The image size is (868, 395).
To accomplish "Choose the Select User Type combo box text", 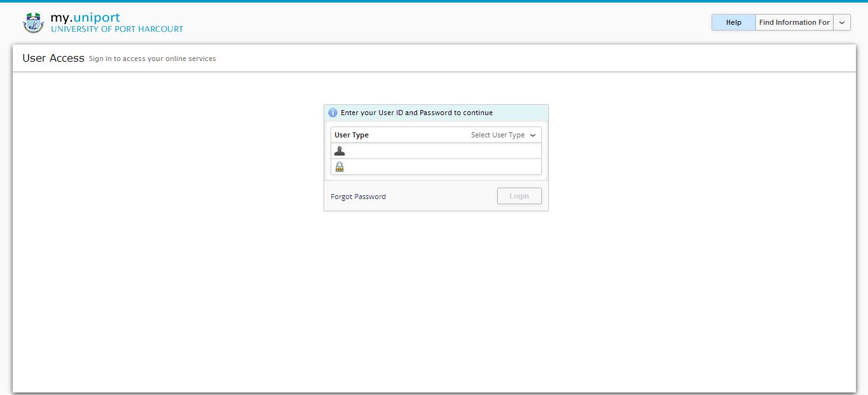I will (x=497, y=135).
